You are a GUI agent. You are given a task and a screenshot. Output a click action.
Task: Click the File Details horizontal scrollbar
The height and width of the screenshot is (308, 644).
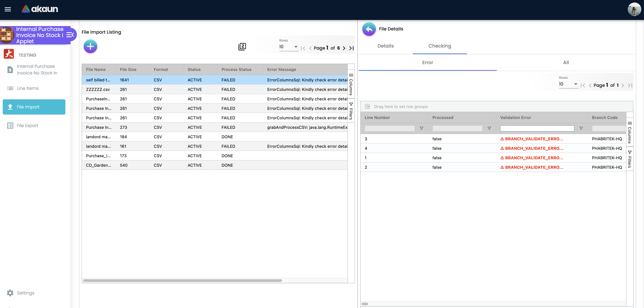coord(365,304)
